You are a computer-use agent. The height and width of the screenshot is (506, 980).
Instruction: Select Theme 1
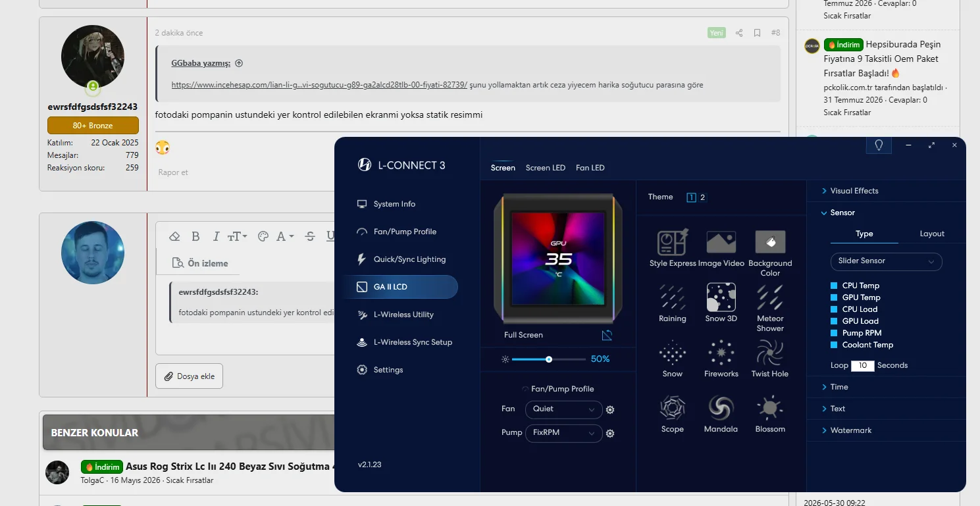pos(691,197)
